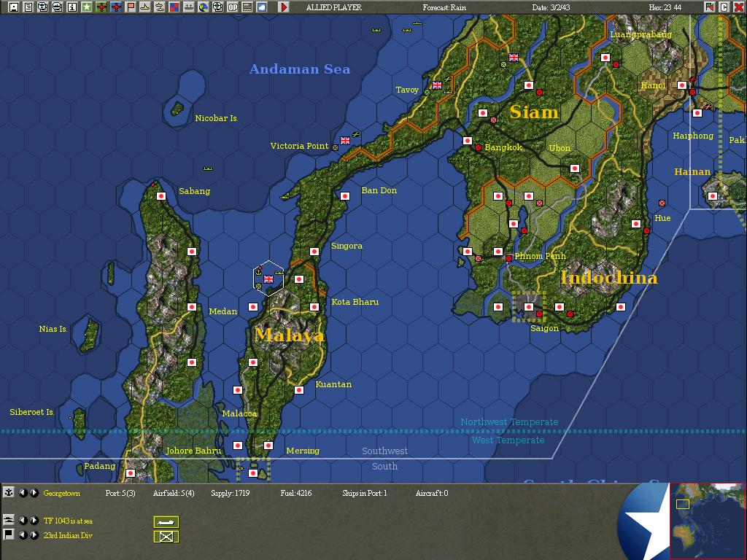Screen dimensions: 747x560
Task: Click left arrow beside 23rd Indian Div
Action: pos(23,535)
